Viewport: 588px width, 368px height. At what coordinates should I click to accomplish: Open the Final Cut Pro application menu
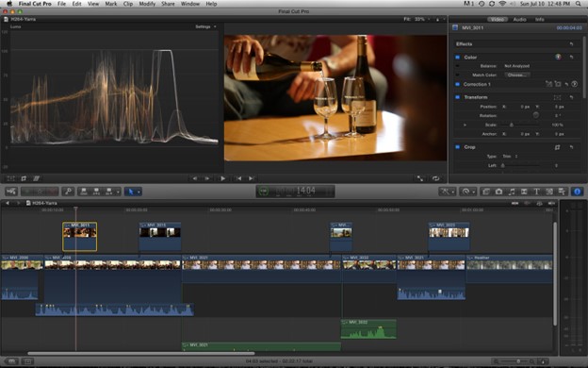[x=35, y=4]
